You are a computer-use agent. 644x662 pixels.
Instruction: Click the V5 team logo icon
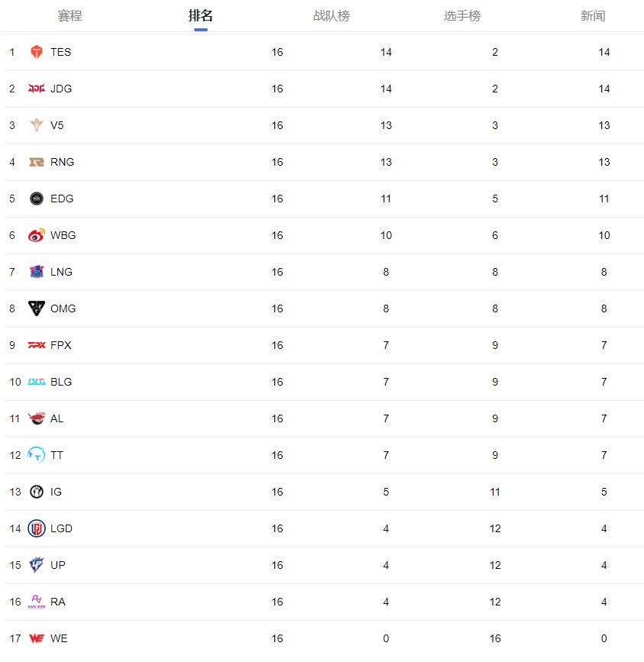tap(37, 125)
